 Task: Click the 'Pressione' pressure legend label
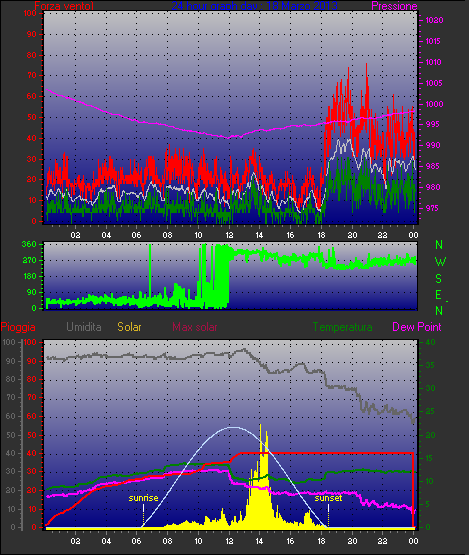point(394,6)
